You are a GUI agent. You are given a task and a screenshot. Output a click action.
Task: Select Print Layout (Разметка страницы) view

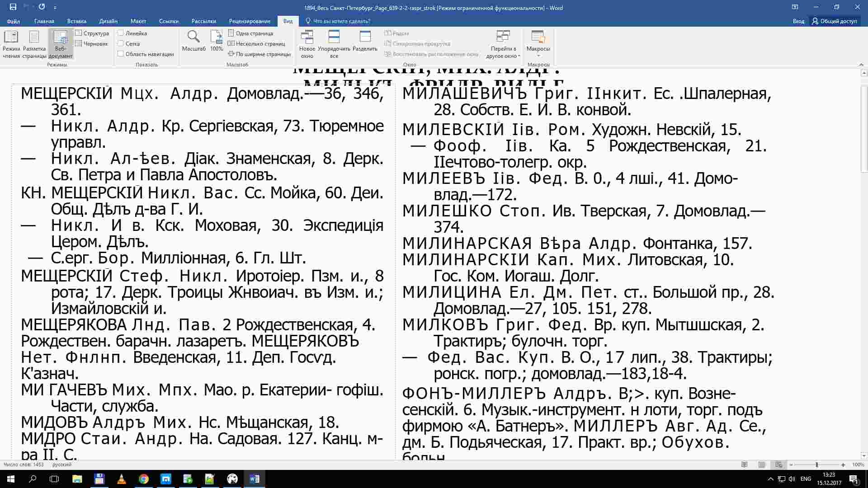(x=34, y=43)
